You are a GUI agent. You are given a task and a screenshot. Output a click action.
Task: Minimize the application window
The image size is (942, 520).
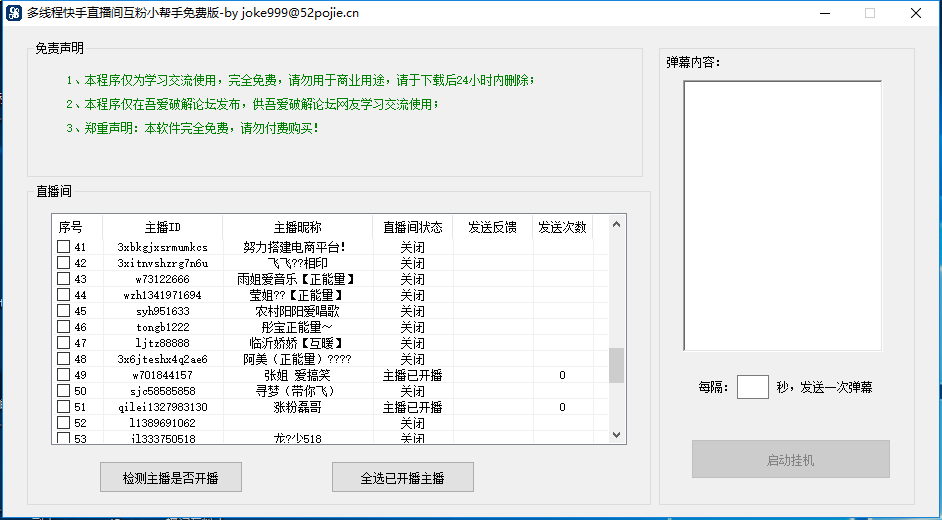click(824, 13)
